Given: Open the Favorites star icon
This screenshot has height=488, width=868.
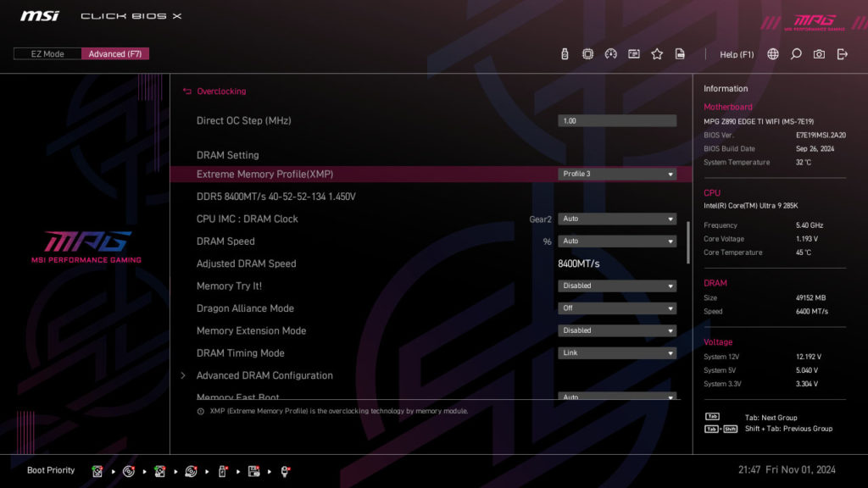Looking at the screenshot, I should [x=657, y=53].
